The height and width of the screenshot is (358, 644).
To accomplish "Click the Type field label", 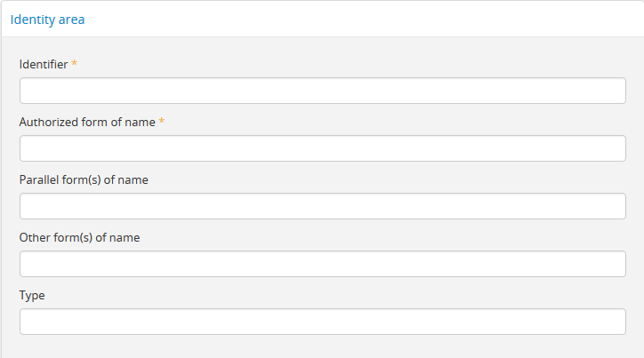I will [x=32, y=295].
